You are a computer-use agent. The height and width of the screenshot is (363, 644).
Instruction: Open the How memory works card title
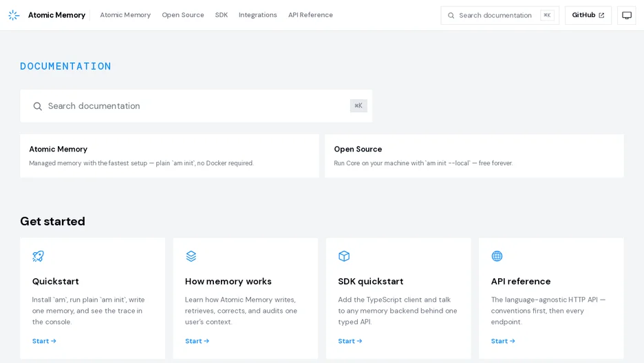click(228, 281)
